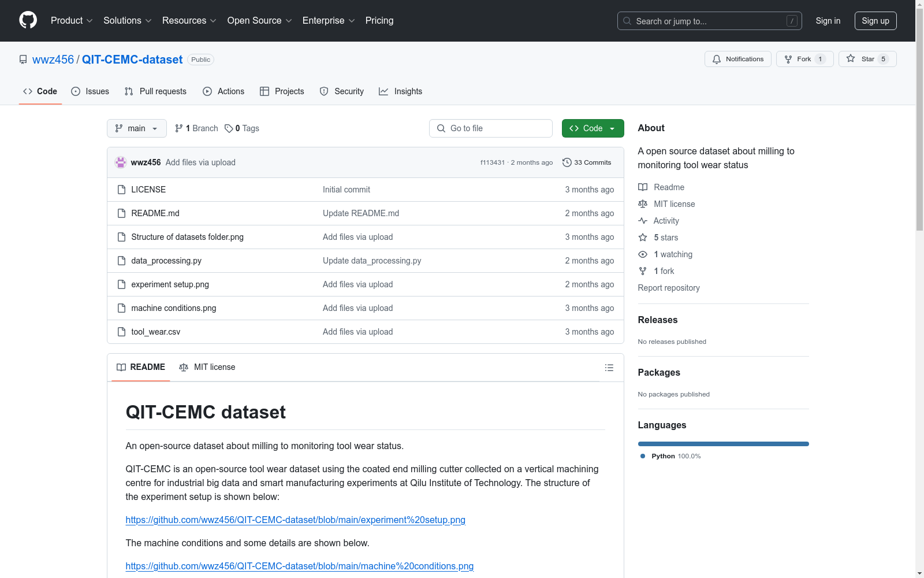Viewport: 924px width, 578px height.
Task: Click the Readme book icon in About
Action: 643,187
